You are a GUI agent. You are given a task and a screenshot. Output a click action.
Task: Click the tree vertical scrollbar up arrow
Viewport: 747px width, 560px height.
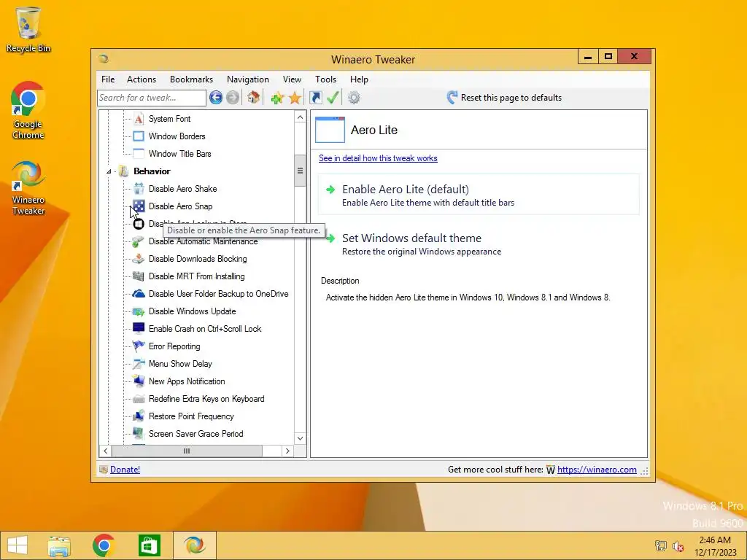tap(300, 117)
